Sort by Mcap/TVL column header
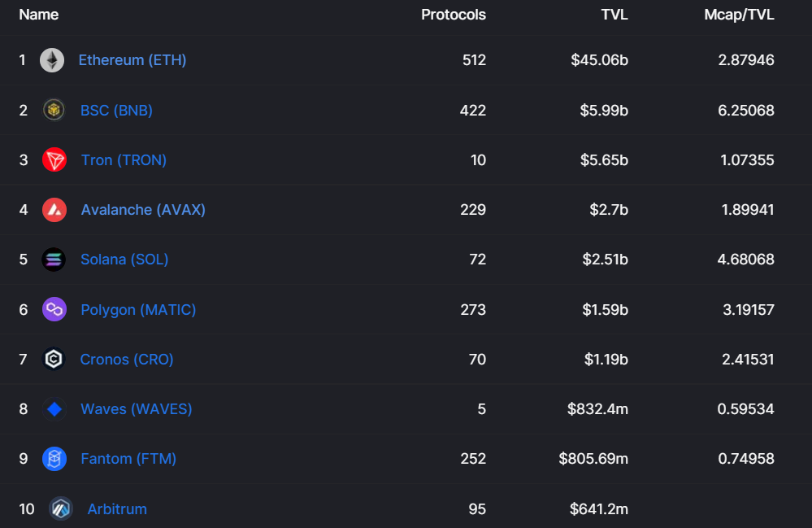The width and height of the screenshot is (812, 528). 739,15
